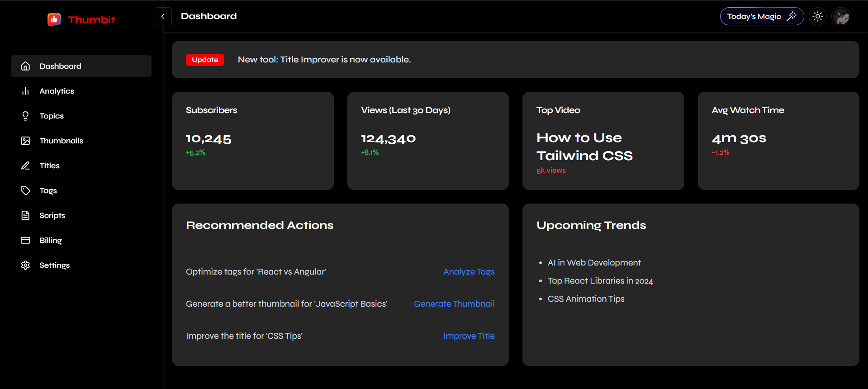Select Thumbnails in the sidebar
Image resolution: width=868 pixels, height=389 pixels.
point(81,141)
